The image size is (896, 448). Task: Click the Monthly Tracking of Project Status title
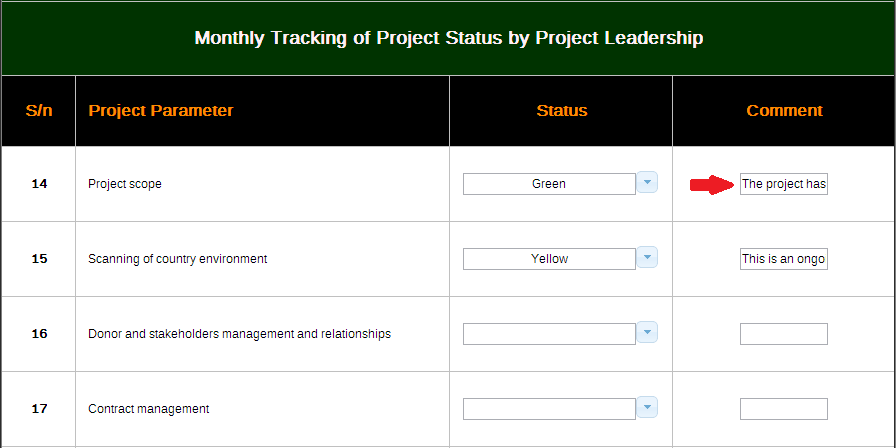[448, 38]
